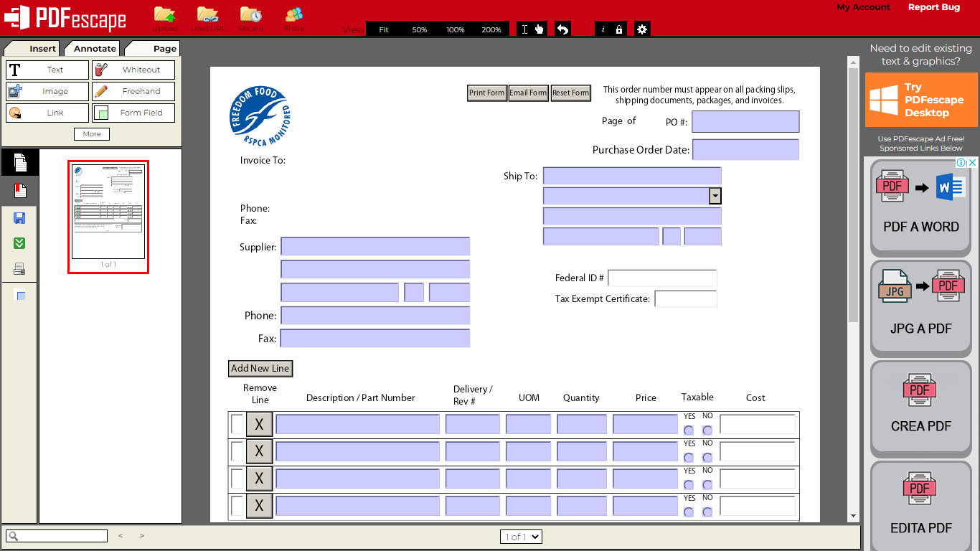Click the Reset Form button
Image resolution: width=980 pixels, height=551 pixels.
570,93
